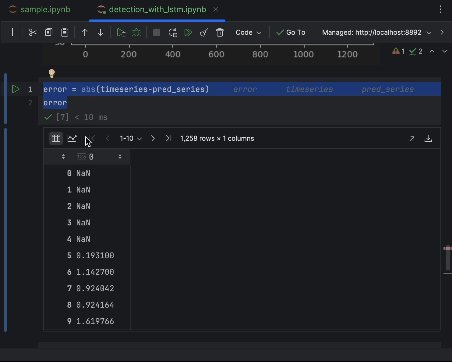Select the NaN value in row 3
The height and width of the screenshot is (362, 452).
click(x=83, y=222)
